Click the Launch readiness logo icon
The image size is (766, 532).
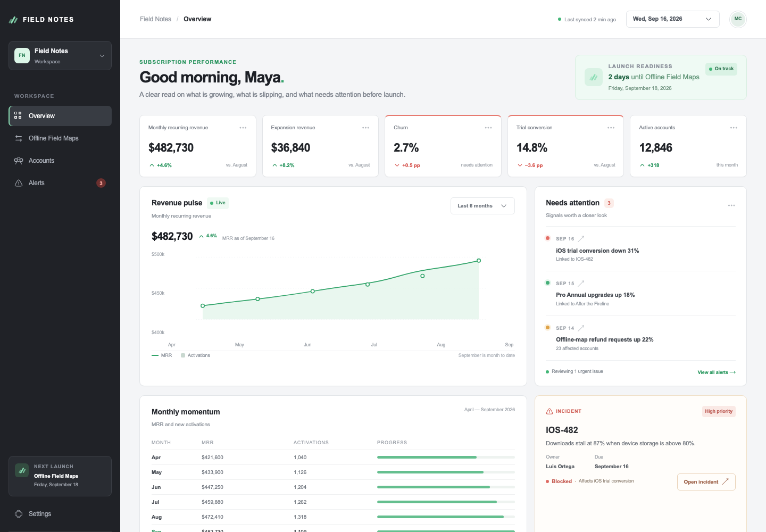click(594, 77)
